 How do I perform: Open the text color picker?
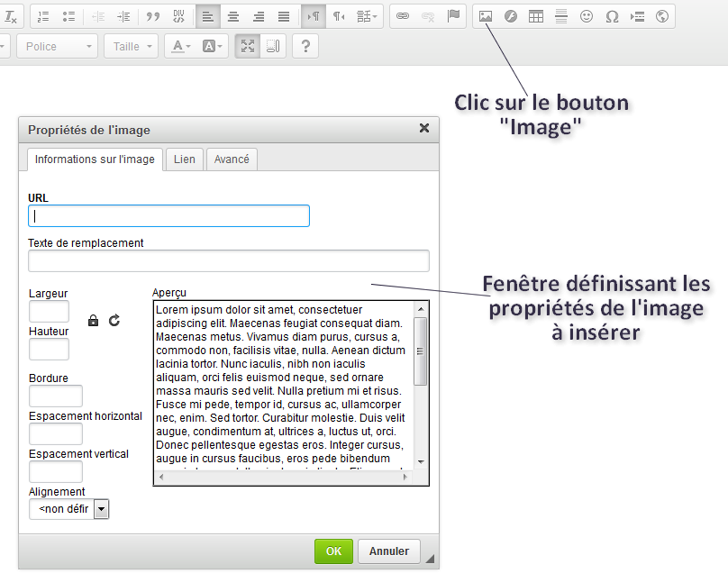pos(181,46)
